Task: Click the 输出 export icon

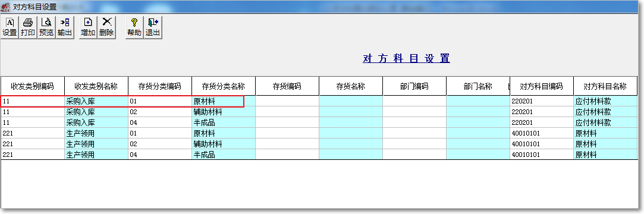Action: (64, 27)
